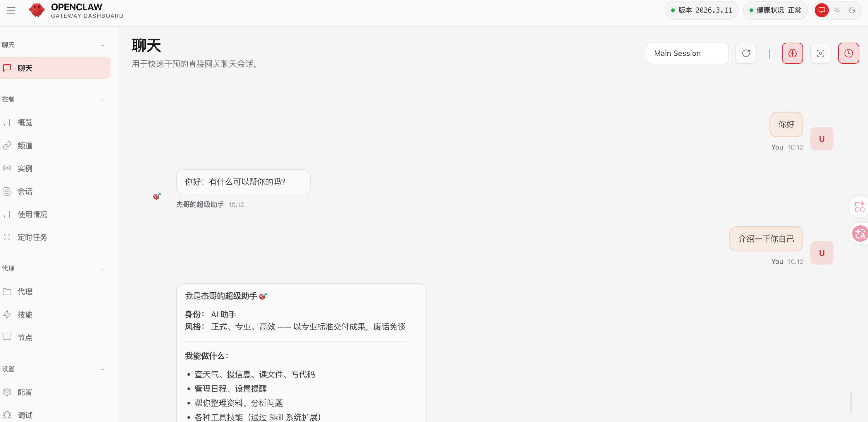Open the 概览 overview page
Image resolution: width=868 pixels, height=422 pixels.
pyautogui.click(x=25, y=122)
